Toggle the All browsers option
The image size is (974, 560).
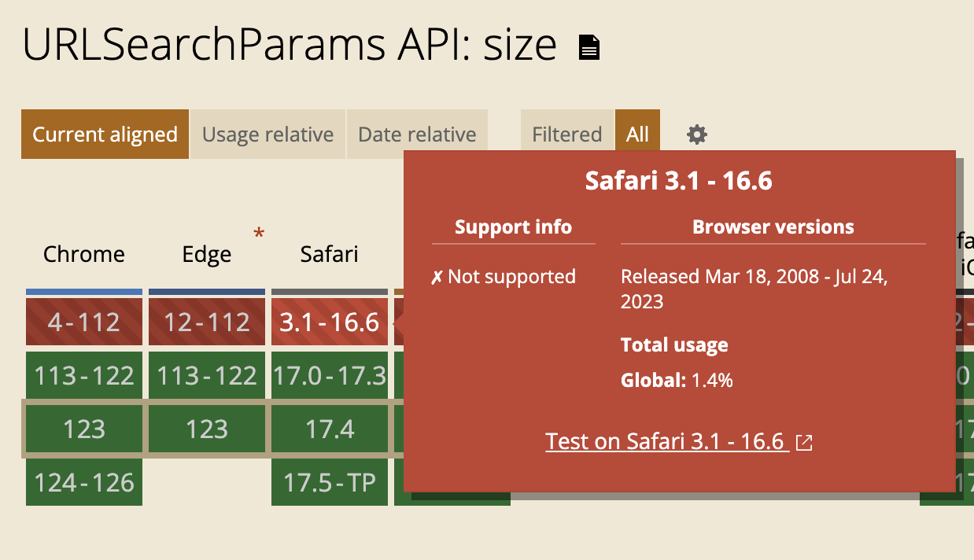pyautogui.click(x=637, y=134)
